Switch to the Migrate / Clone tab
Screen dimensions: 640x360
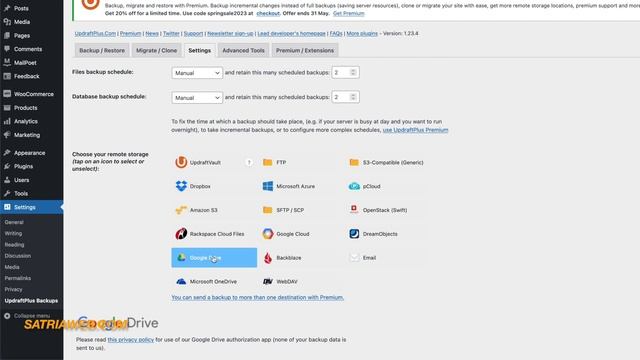point(156,51)
